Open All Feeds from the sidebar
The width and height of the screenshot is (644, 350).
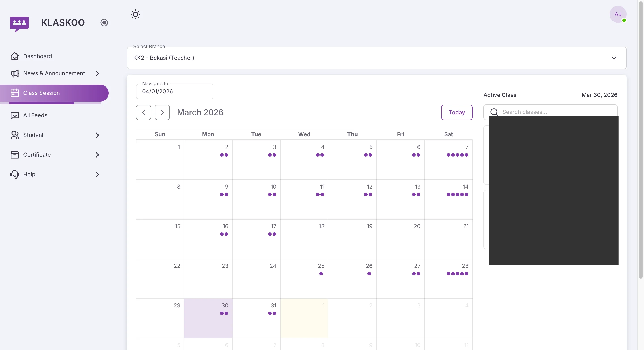[x=15, y=115]
